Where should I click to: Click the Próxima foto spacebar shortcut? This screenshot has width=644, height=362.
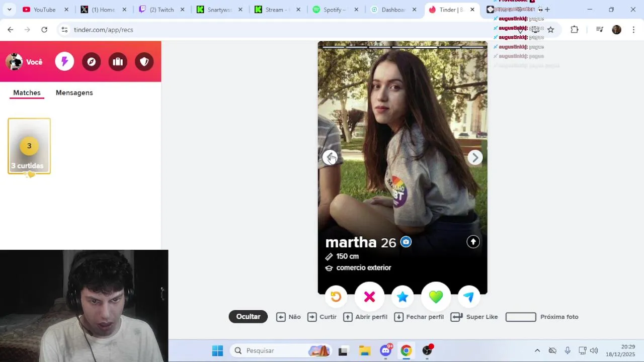[x=542, y=317]
